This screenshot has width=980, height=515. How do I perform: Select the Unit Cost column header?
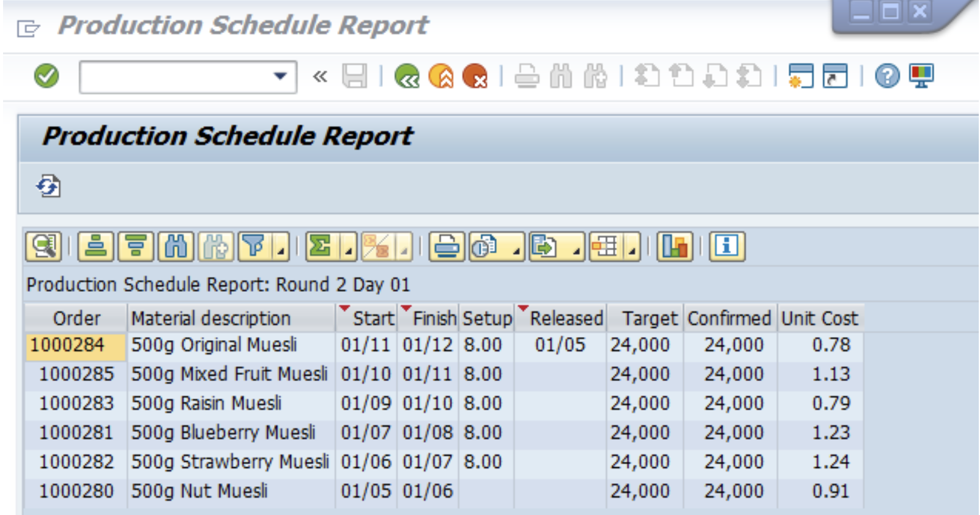[820, 318]
